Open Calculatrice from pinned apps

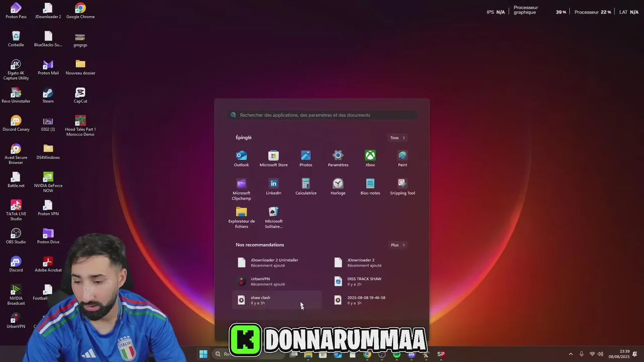tap(306, 187)
